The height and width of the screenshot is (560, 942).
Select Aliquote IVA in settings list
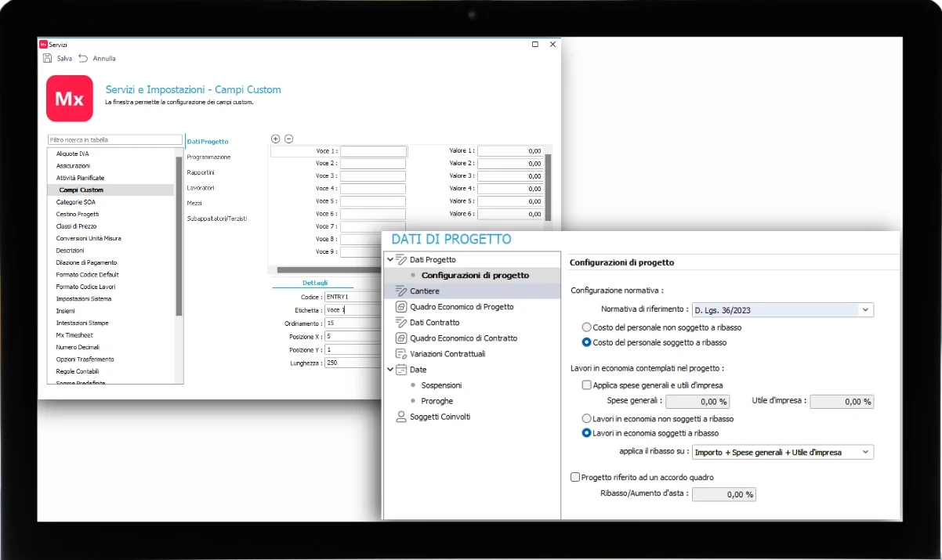click(73, 154)
